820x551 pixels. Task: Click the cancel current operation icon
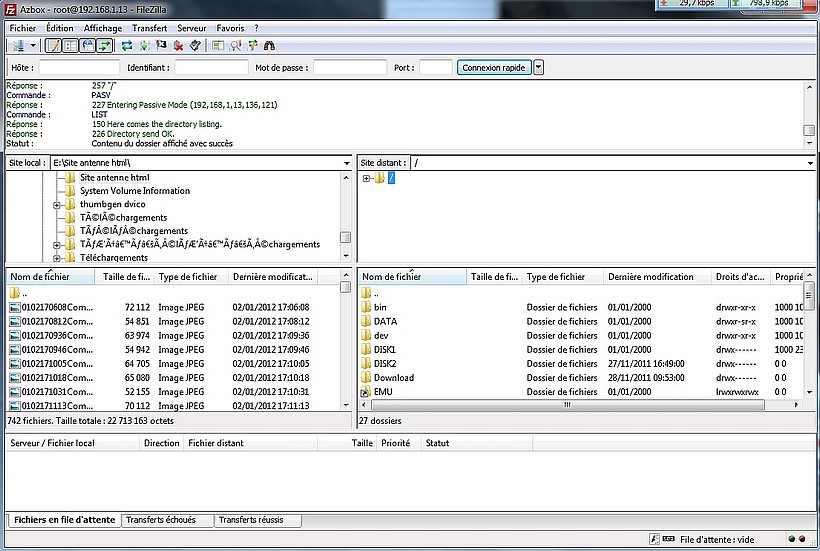click(x=162, y=46)
